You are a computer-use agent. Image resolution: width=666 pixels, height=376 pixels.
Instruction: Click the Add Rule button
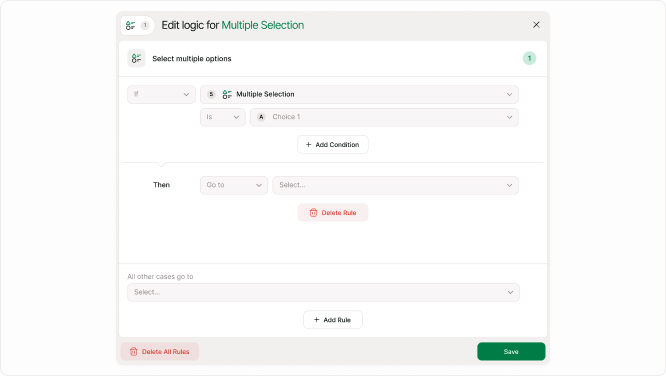[333, 320]
